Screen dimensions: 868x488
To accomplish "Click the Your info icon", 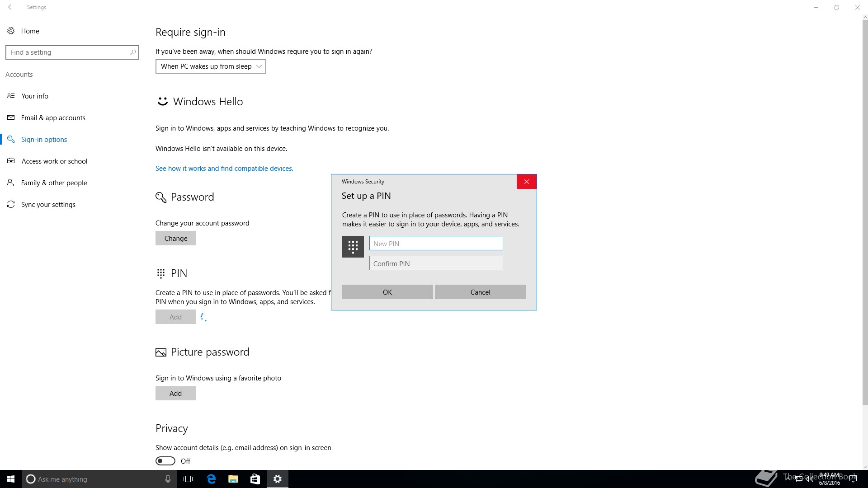I will [x=11, y=96].
